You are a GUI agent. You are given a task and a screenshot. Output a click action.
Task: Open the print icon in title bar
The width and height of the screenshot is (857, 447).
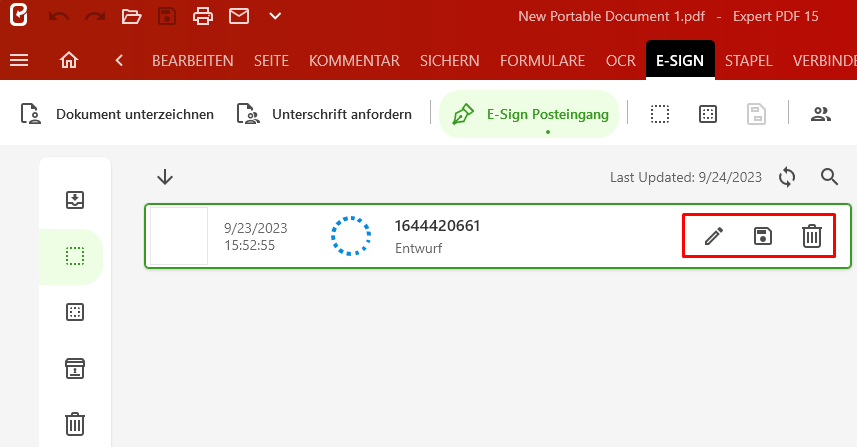point(203,16)
